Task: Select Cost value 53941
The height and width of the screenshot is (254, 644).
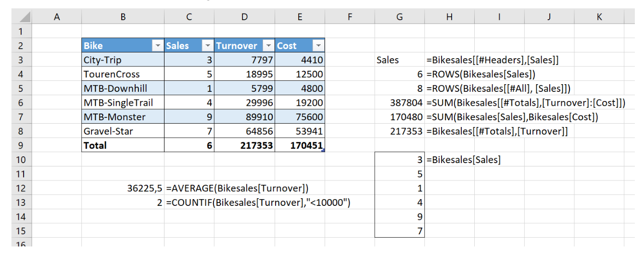Action: click(300, 131)
